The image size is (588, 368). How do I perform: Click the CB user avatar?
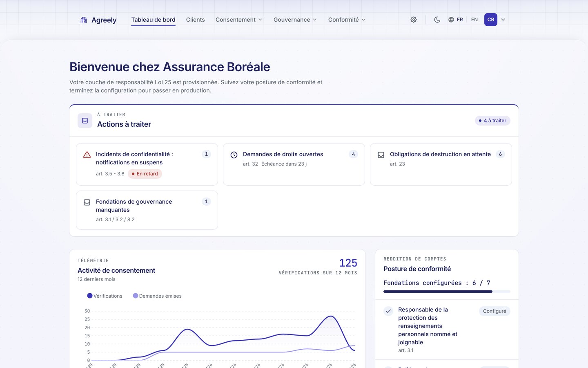click(x=491, y=20)
